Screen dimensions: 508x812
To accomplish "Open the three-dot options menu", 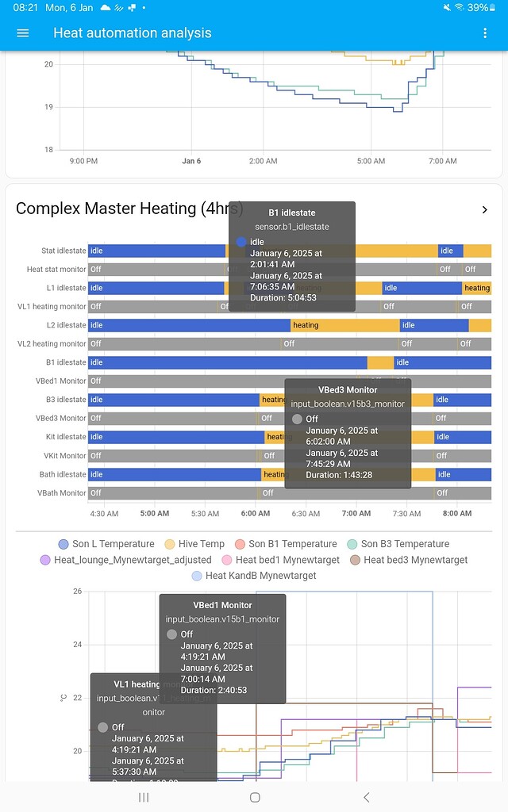I will 486,33.
